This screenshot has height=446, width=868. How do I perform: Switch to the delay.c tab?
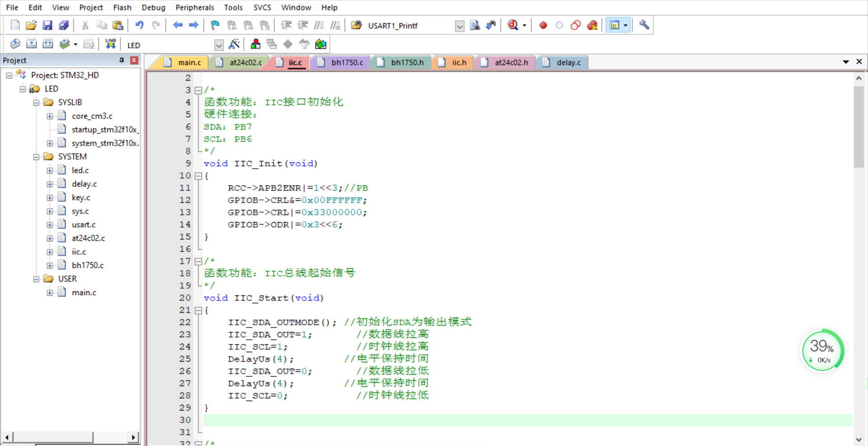562,62
